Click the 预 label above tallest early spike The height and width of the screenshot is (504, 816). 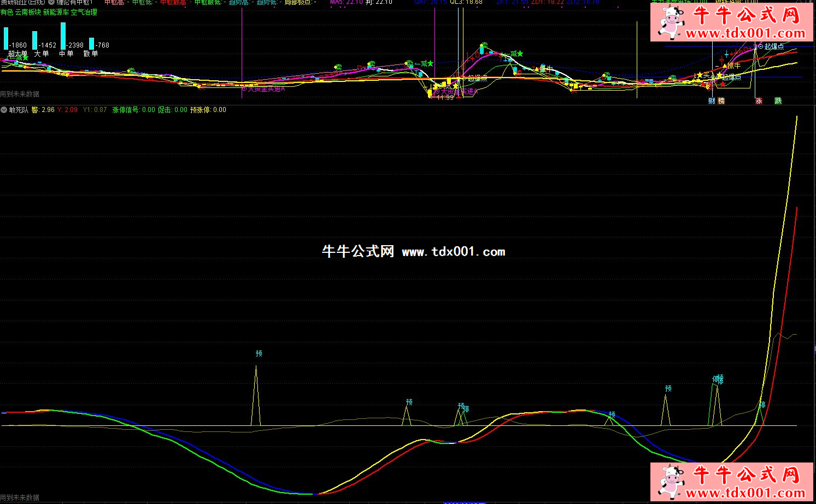[259, 354]
